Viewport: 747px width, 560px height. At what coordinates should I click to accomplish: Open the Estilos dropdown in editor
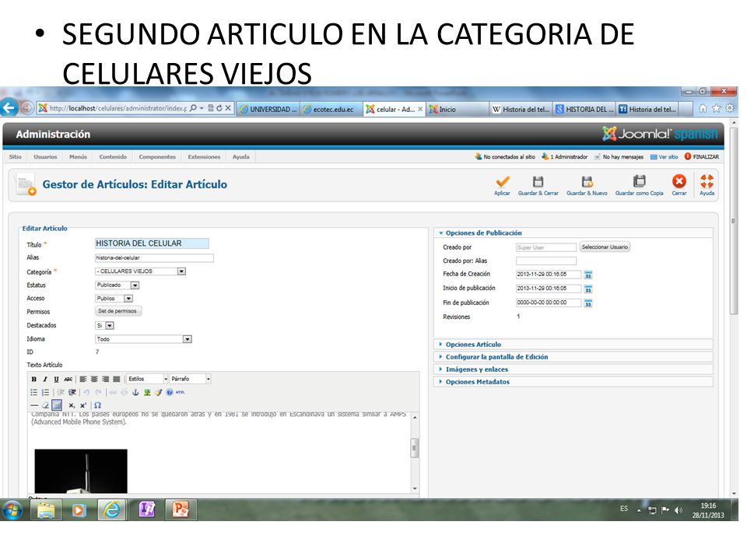[147, 379]
